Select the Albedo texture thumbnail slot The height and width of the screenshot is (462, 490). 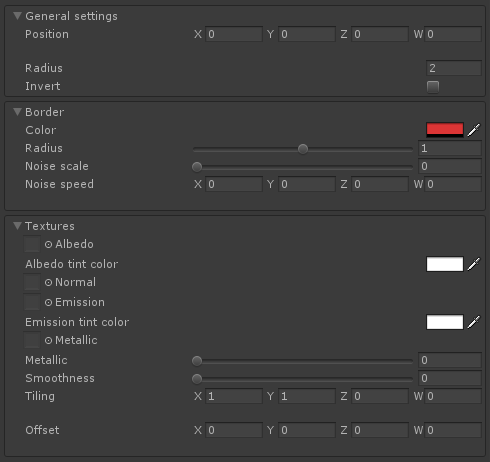click(32, 244)
